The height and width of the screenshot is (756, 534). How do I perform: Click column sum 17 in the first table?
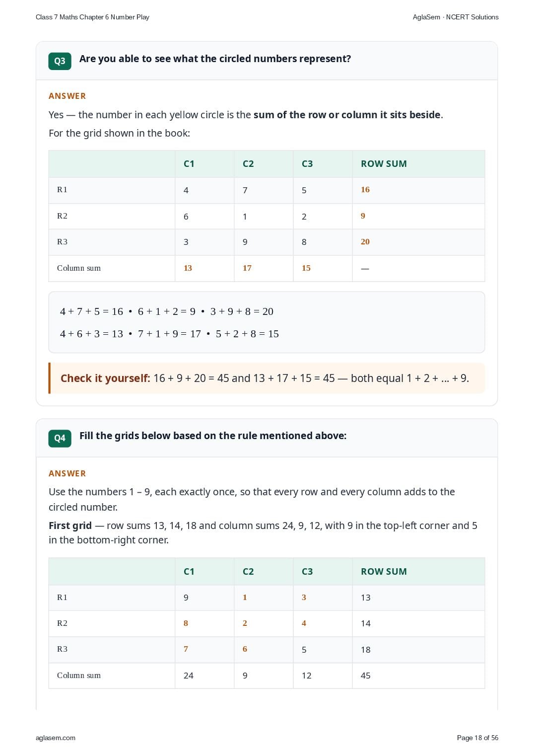coord(247,268)
